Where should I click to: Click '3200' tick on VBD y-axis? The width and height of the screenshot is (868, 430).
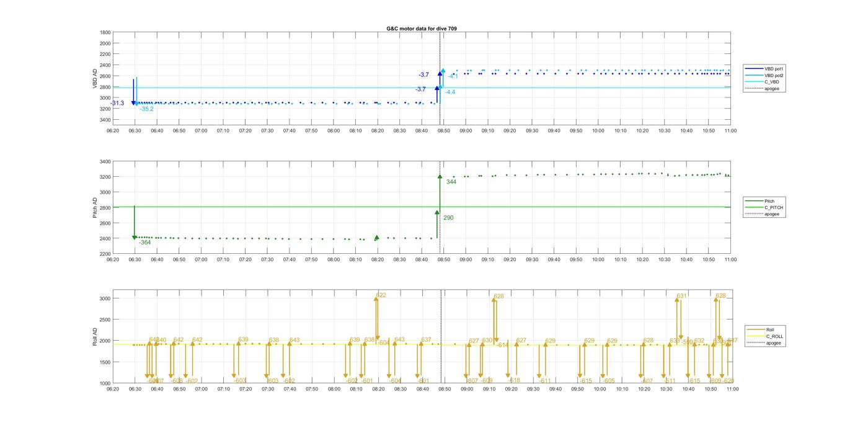(x=105, y=109)
